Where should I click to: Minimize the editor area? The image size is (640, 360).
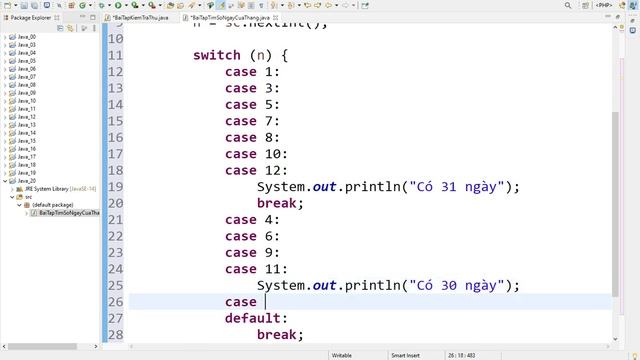tap(608, 16)
